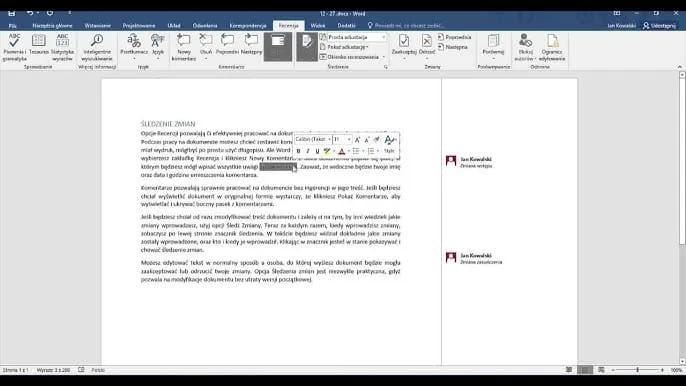Open Język language options
This screenshot has width=686, height=386.
(158, 46)
